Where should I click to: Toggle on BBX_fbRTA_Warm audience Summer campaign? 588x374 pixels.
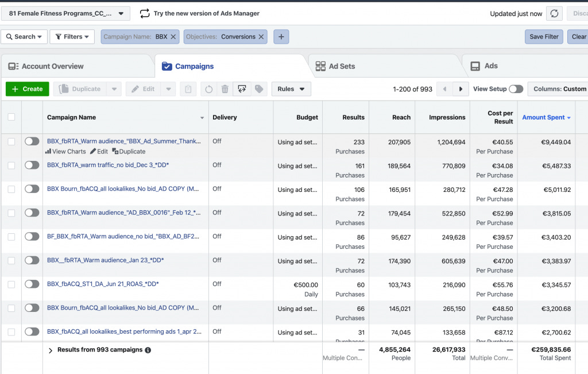click(32, 141)
